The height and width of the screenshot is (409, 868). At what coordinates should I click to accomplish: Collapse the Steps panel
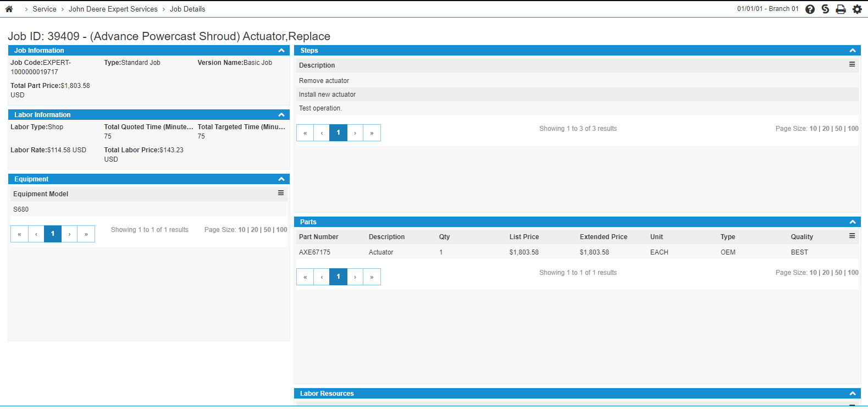[x=853, y=51]
